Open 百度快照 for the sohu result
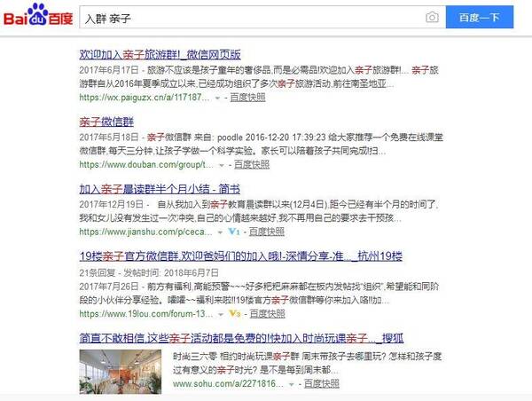This screenshot has width=532, height=401. [x=322, y=383]
